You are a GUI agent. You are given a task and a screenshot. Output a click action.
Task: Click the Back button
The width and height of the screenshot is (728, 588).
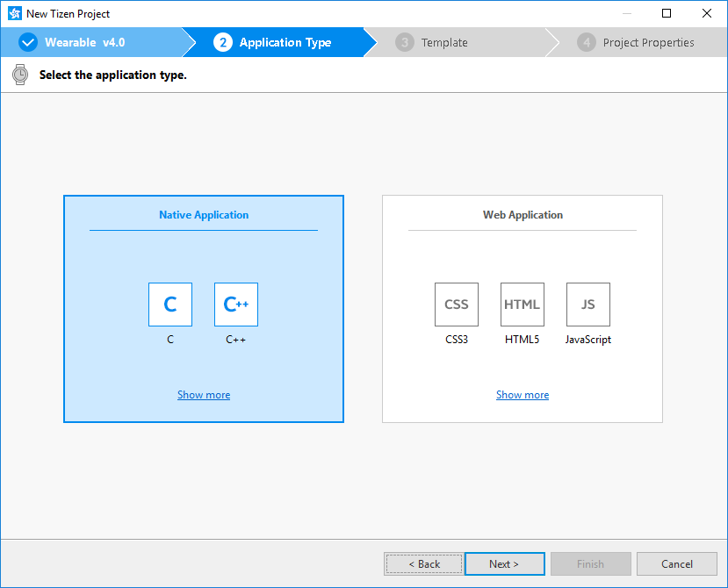[423, 563]
